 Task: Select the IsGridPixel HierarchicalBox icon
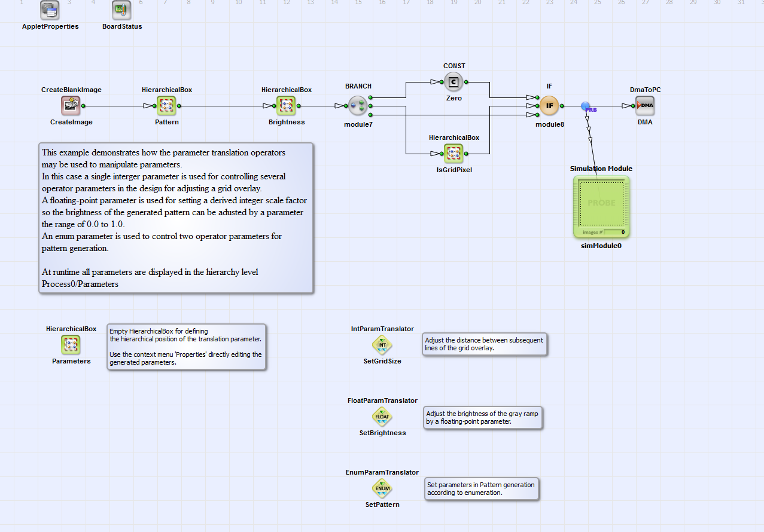[x=453, y=154]
